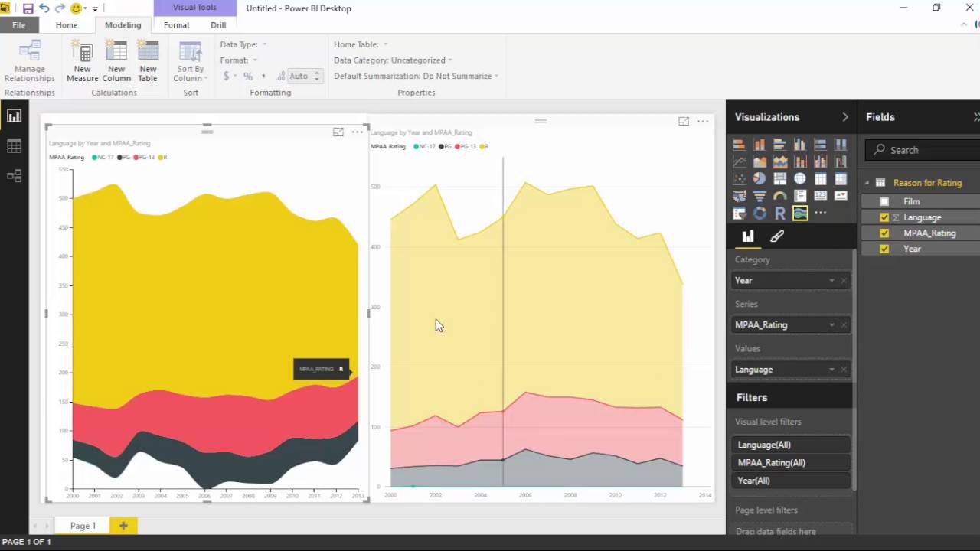
Task: Uncheck the Language field checkbox
Action: coord(884,217)
